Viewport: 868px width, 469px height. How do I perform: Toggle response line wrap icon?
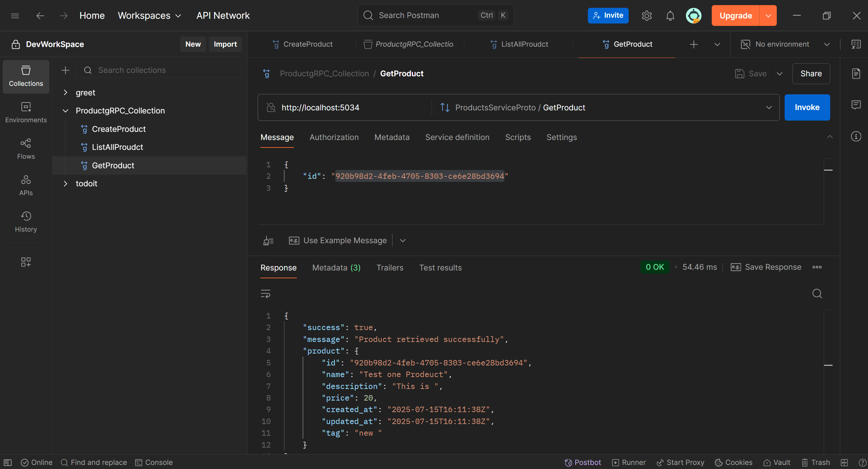coord(266,294)
